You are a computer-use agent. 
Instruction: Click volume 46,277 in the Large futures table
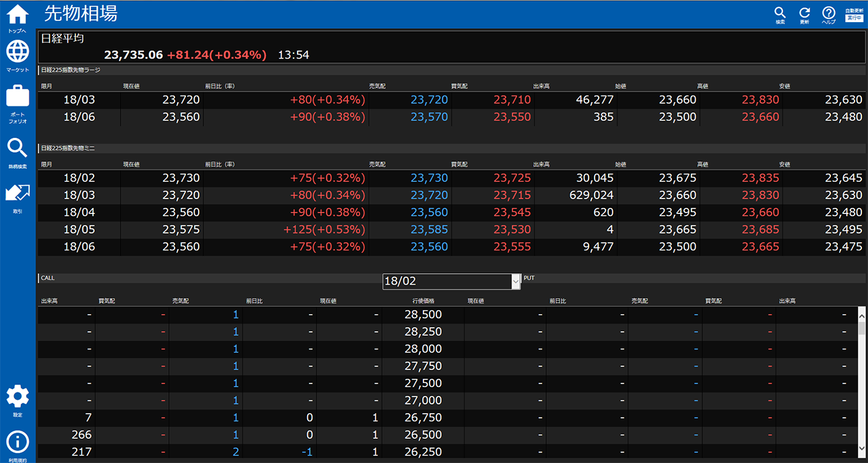595,100
